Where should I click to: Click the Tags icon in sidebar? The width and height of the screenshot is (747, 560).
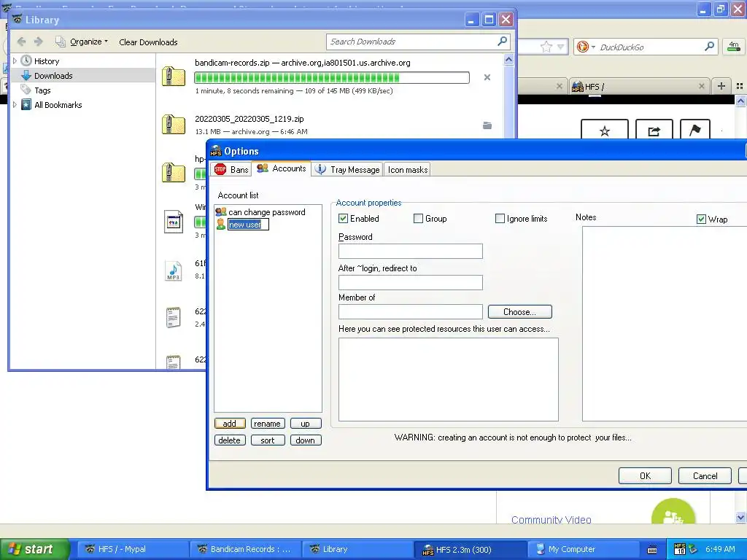click(x=26, y=90)
